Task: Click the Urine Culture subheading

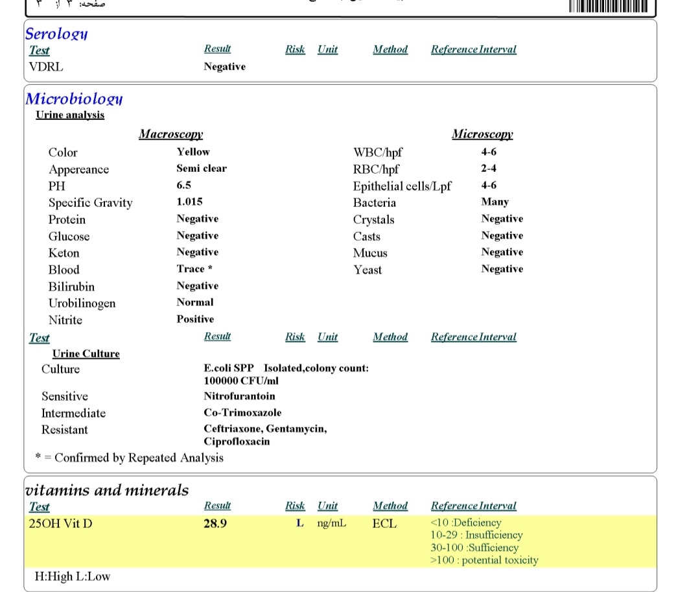Action: [x=86, y=353]
